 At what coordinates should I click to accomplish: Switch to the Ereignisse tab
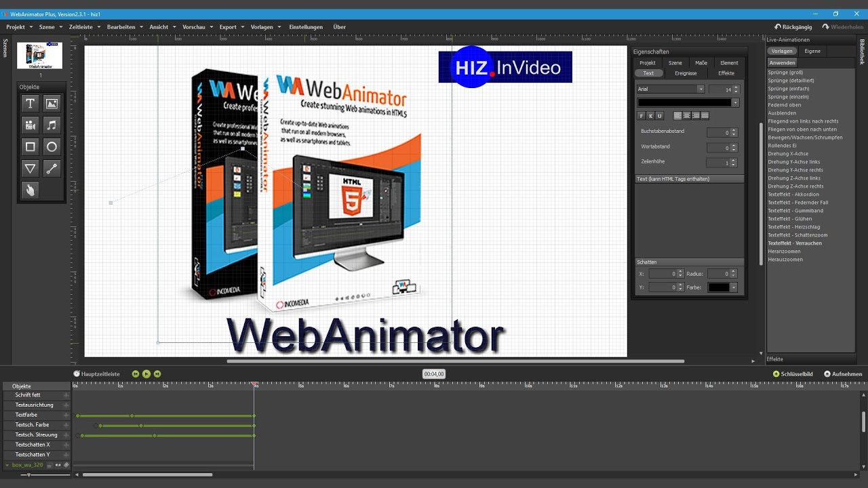point(686,73)
